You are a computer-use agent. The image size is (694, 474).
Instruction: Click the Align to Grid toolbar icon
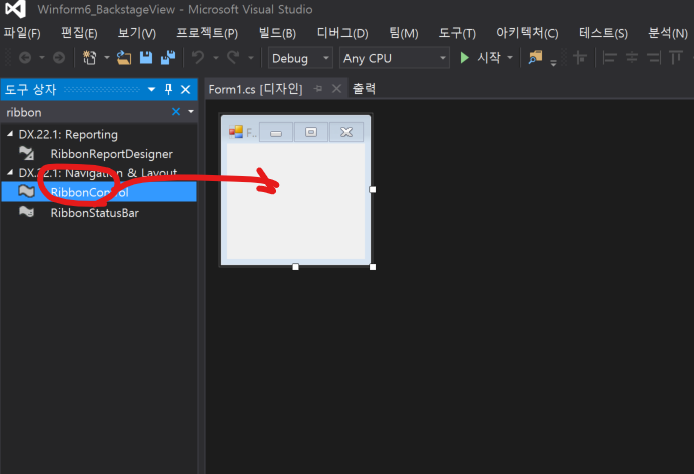[580, 58]
